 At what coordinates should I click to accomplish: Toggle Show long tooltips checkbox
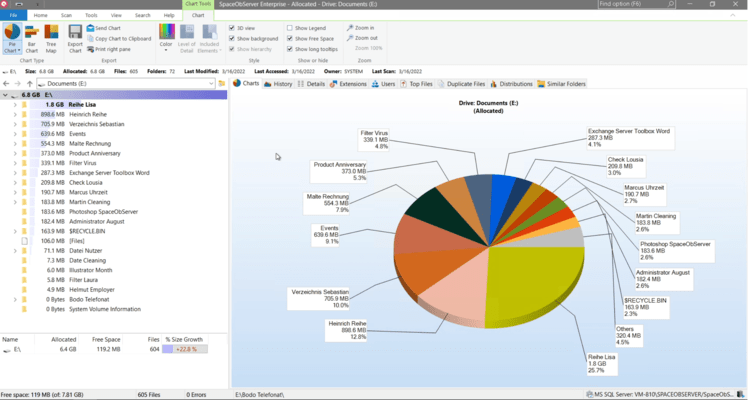[290, 48]
